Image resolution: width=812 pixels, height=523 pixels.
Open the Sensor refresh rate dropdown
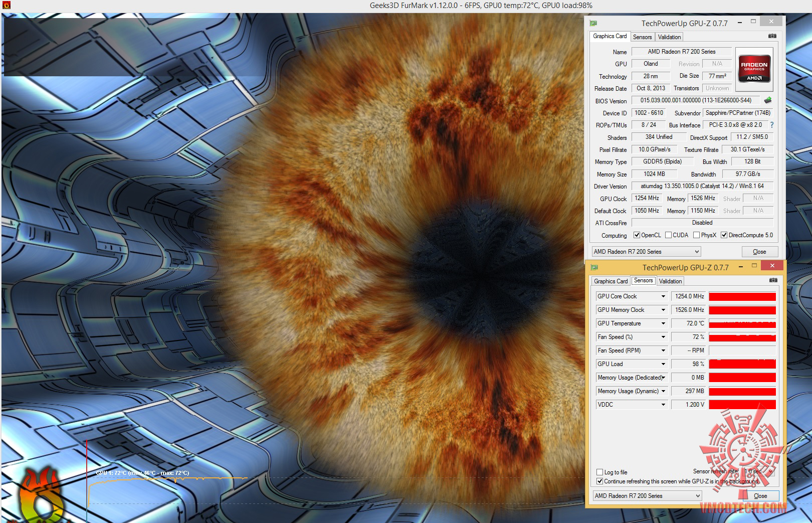click(759, 471)
